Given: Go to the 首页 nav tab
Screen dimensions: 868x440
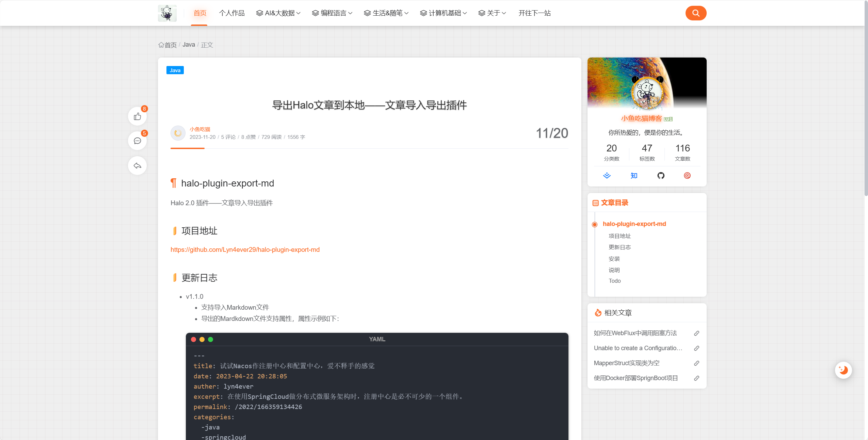Looking at the screenshot, I should point(200,13).
